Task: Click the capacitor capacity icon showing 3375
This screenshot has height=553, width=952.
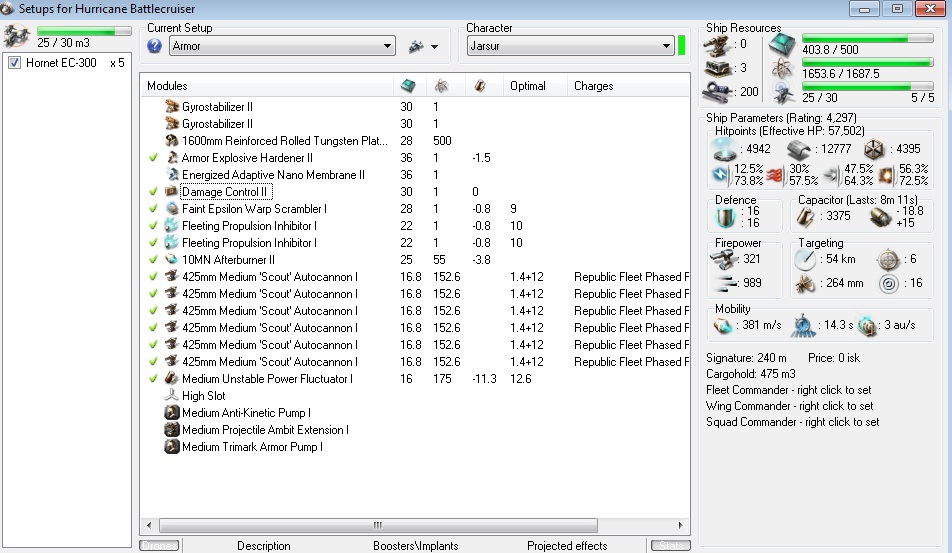Action: (806, 216)
